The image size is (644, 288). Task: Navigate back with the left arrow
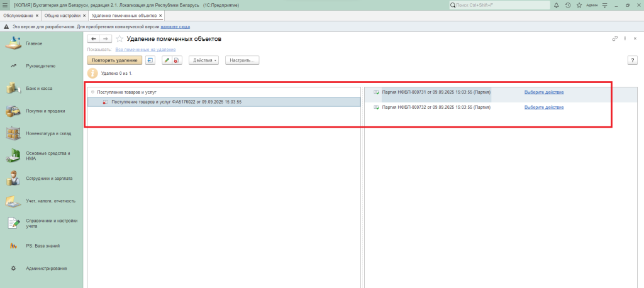pyautogui.click(x=94, y=39)
